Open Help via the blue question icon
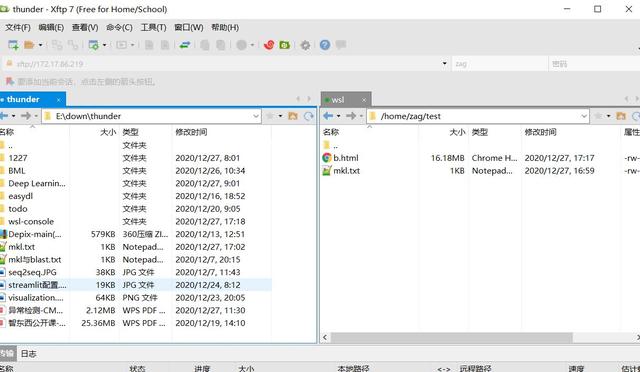The width and height of the screenshot is (640, 372). [x=325, y=45]
